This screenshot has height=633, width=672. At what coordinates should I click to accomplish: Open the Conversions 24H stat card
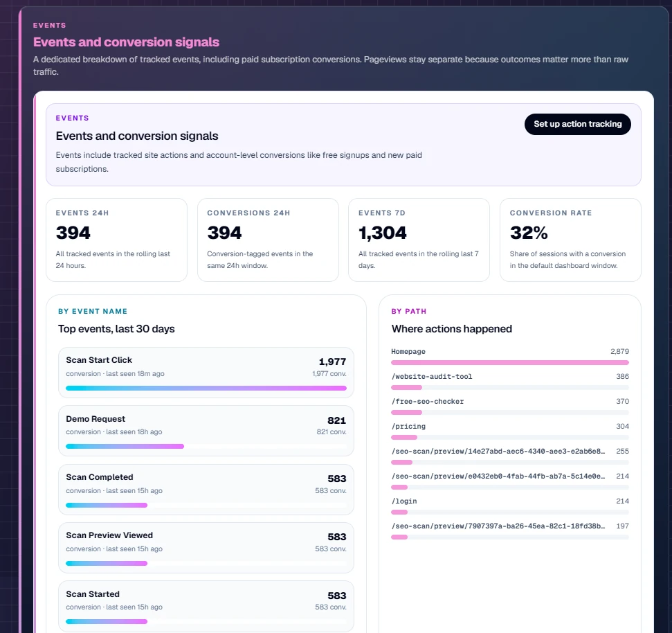(x=268, y=240)
